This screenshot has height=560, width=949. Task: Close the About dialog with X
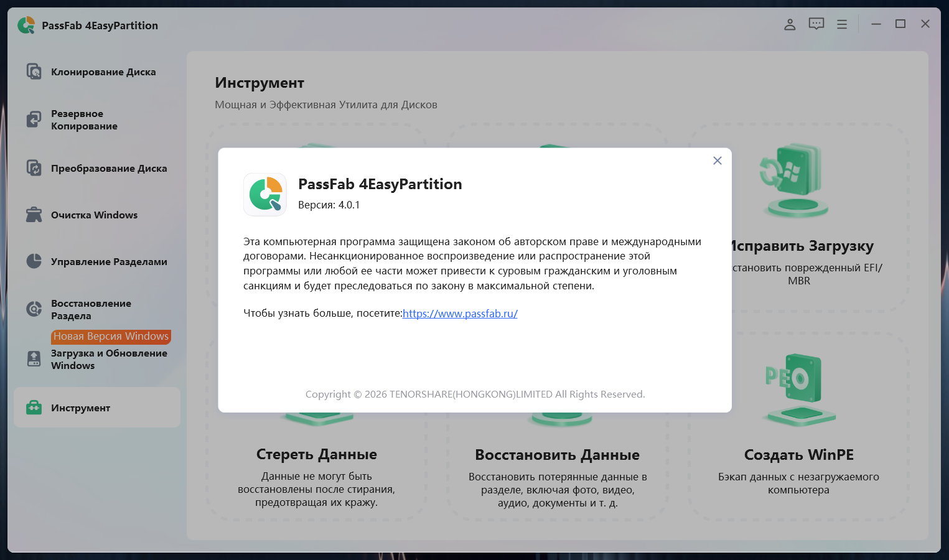point(718,161)
